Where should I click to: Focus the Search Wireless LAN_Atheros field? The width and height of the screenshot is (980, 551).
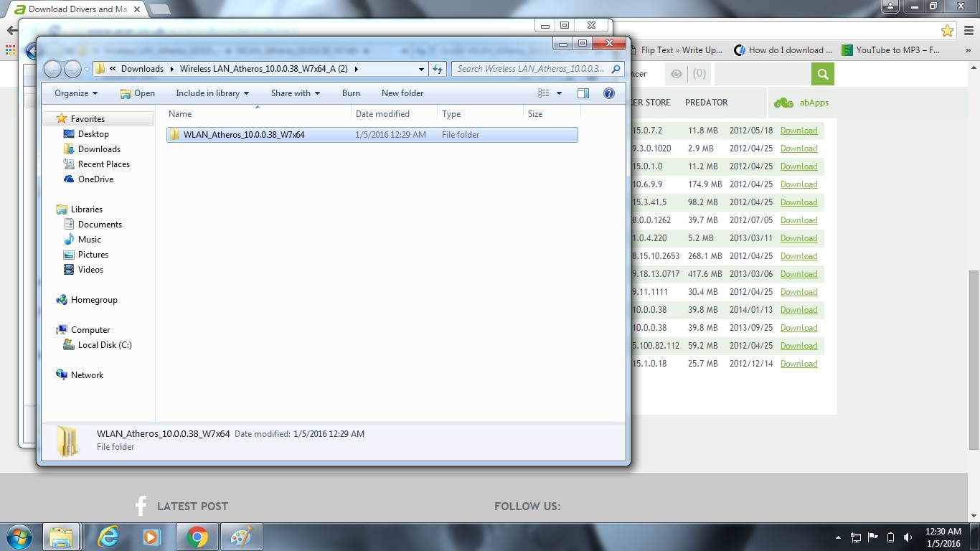(538, 69)
